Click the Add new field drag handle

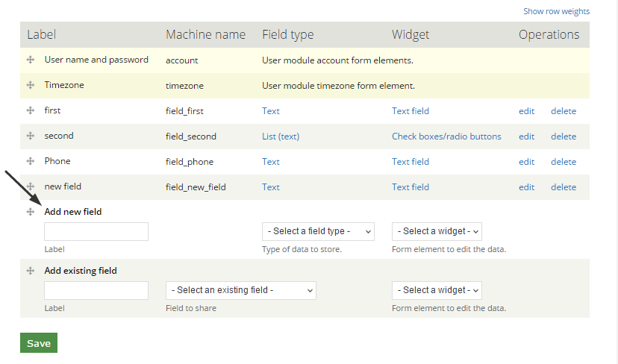[x=31, y=212]
